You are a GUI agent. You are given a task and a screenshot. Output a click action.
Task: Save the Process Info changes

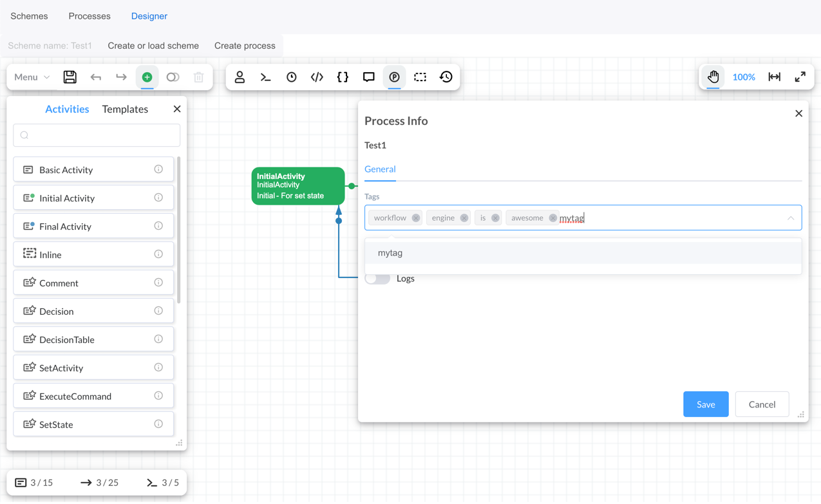click(x=706, y=404)
